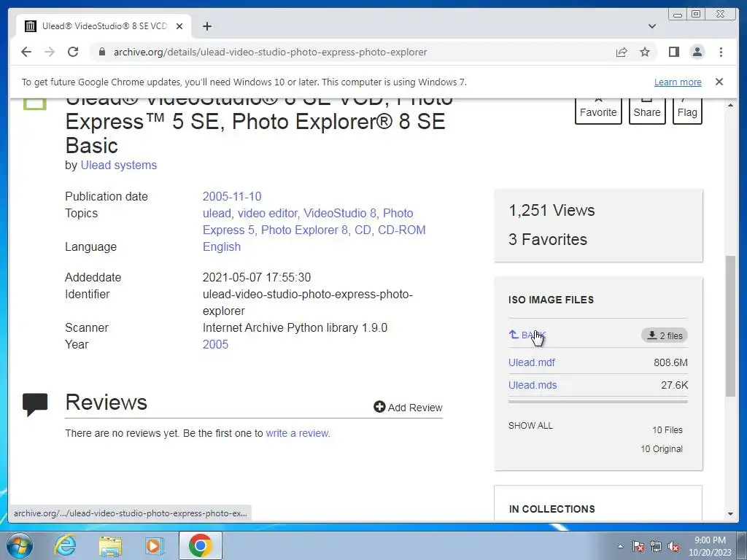Click the scrollbar down arrow
Image resolution: width=747 pixels, height=560 pixels.
click(x=730, y=514)
